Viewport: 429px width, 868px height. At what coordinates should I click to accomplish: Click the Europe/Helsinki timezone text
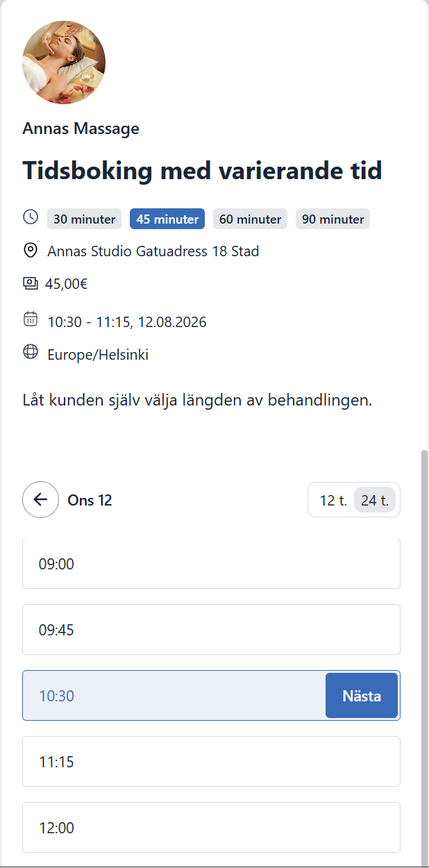point(98,355)
